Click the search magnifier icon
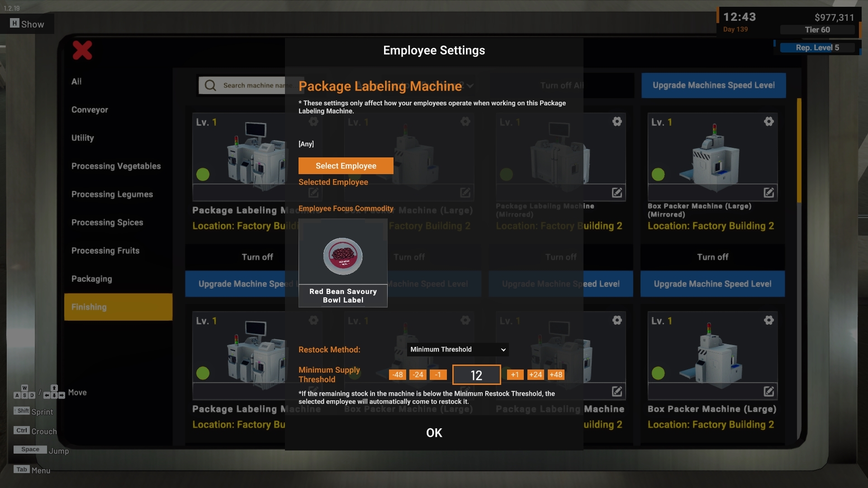Image resolution: width=868 pixels, height=488 pixels. pos(210,85)
